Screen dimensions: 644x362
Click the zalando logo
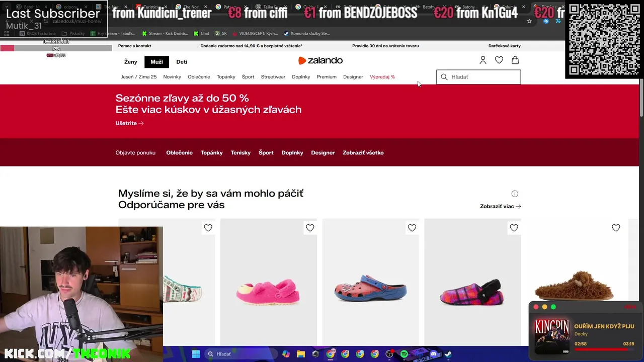(320, 60)
